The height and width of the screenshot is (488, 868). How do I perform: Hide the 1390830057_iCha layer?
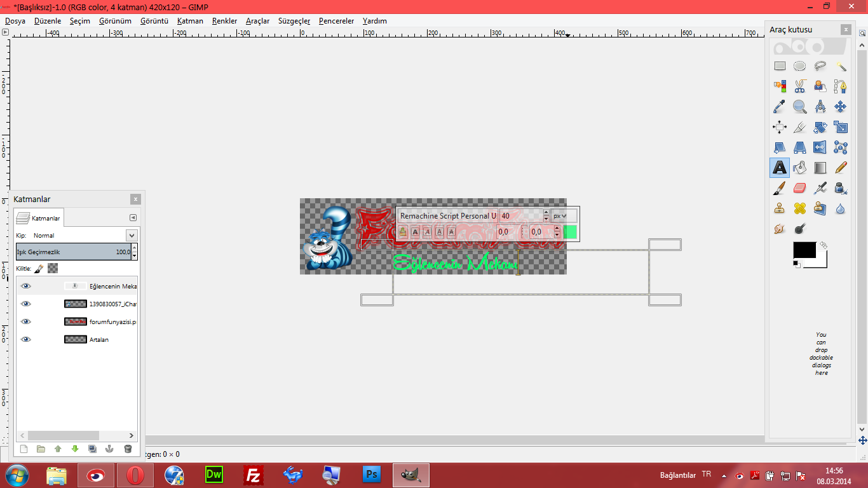click(x=26, y=304)
